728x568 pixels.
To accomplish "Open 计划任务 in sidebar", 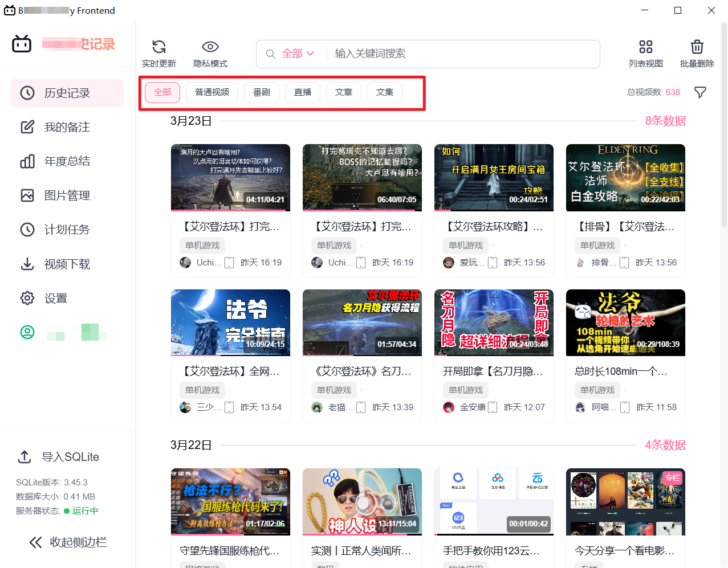I will point(67,230).
